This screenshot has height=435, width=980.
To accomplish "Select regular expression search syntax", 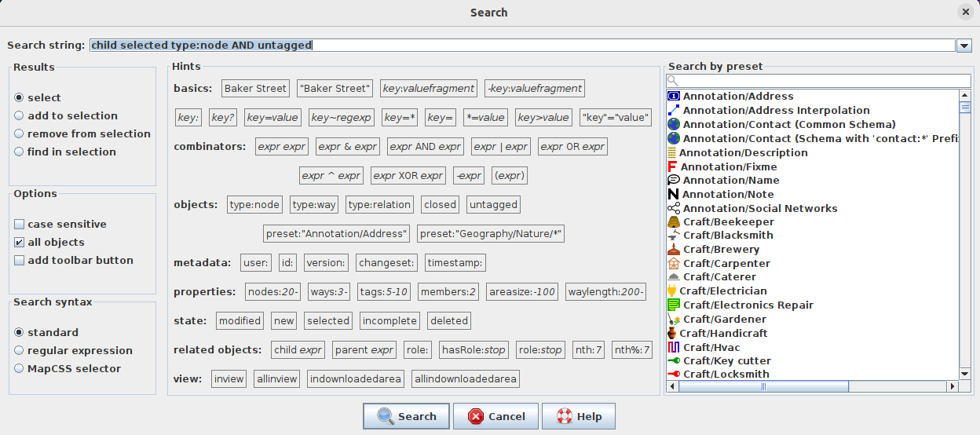I will point(73,350).
